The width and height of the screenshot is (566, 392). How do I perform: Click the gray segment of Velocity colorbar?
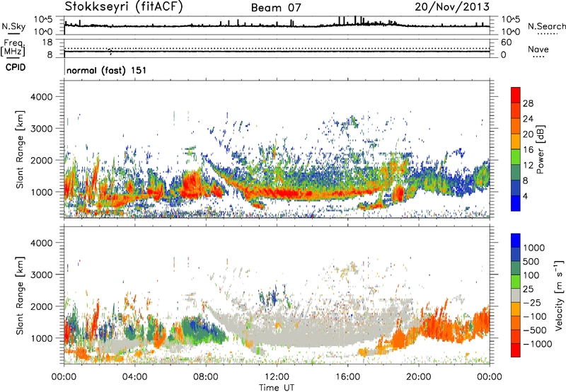pos(516,295)
